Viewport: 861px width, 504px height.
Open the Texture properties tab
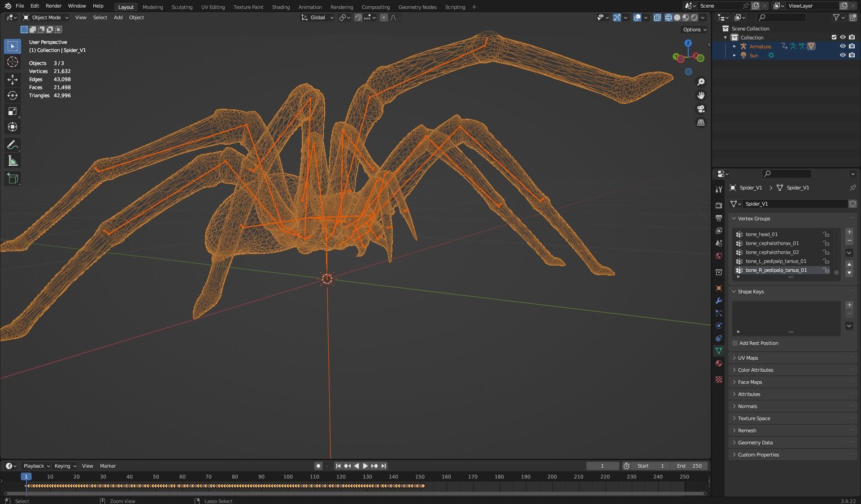click(719, 379)
